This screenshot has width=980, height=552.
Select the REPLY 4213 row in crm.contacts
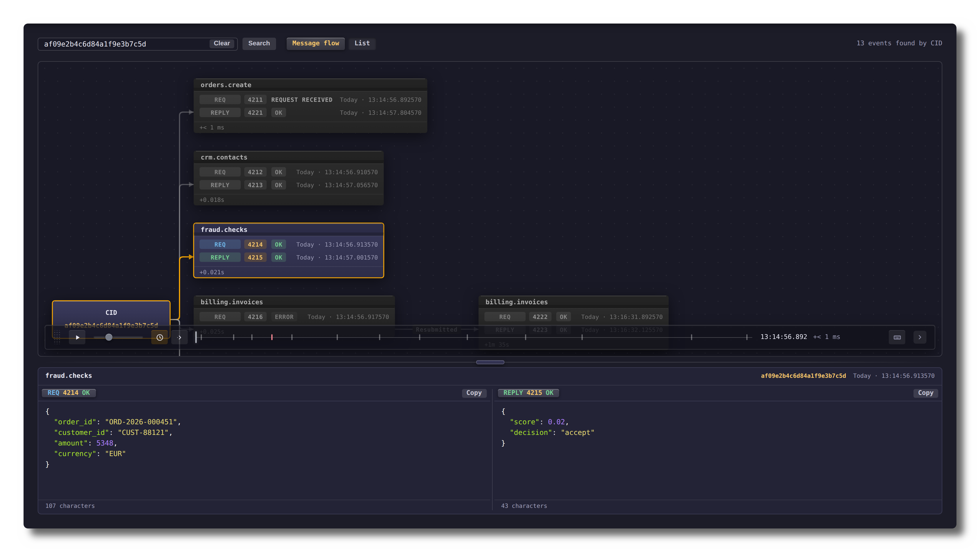288,185
